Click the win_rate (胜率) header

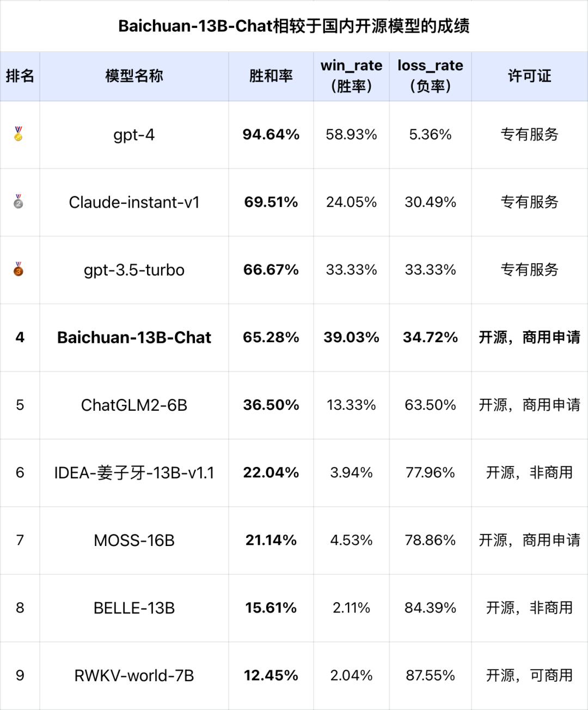click(351, 76)
